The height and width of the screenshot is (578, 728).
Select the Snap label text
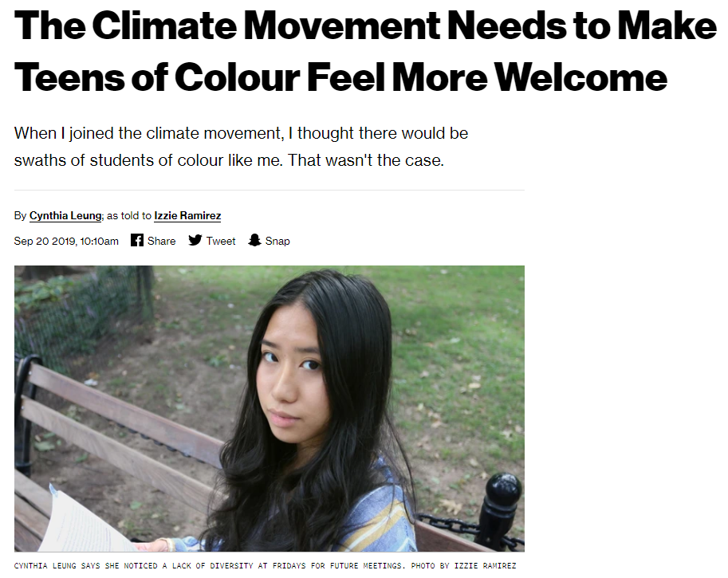(277, 241)
